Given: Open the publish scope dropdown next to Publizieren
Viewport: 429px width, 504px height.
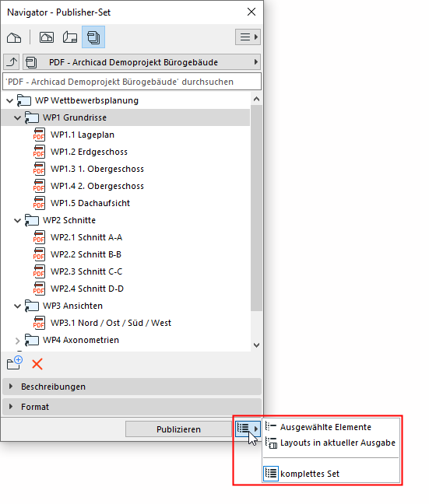Looking at the screenshot, I should click(x=248, y=429).
